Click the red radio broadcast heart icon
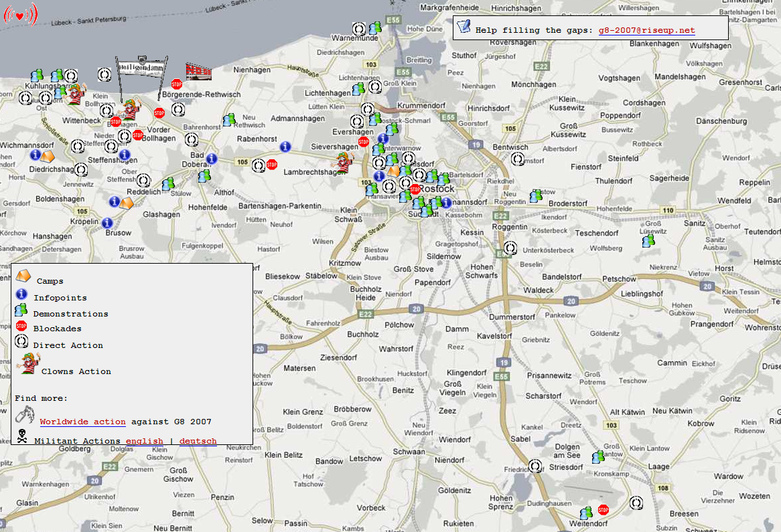Screen dimensions: 781x532 pyautogui.click(x=21, y=15)
